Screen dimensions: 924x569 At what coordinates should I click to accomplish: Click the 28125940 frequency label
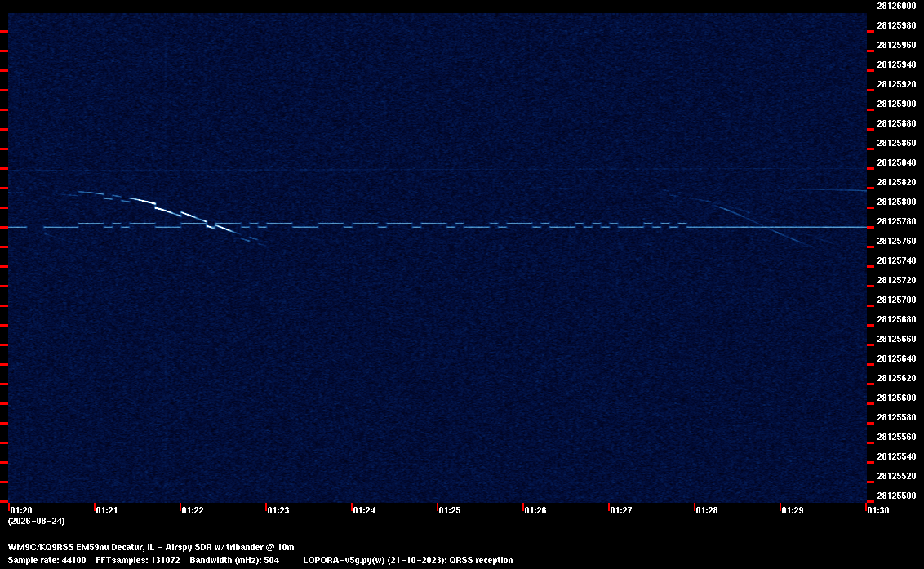896,64
